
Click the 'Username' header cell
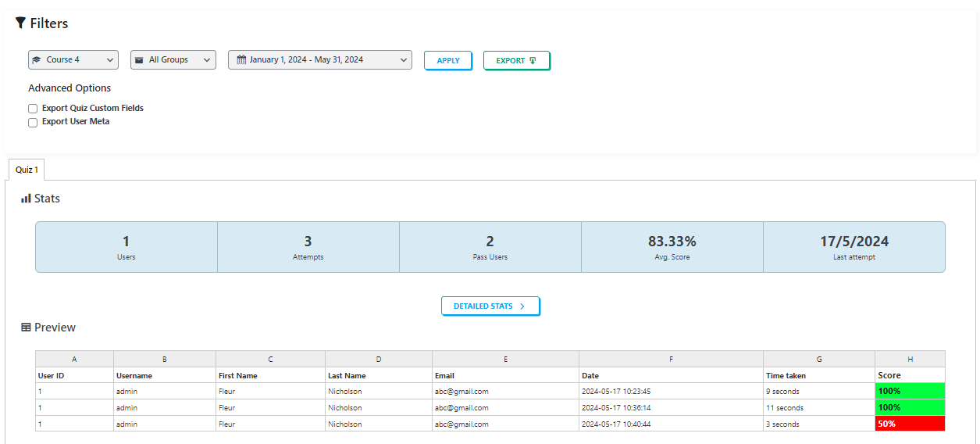coord(165,376)
